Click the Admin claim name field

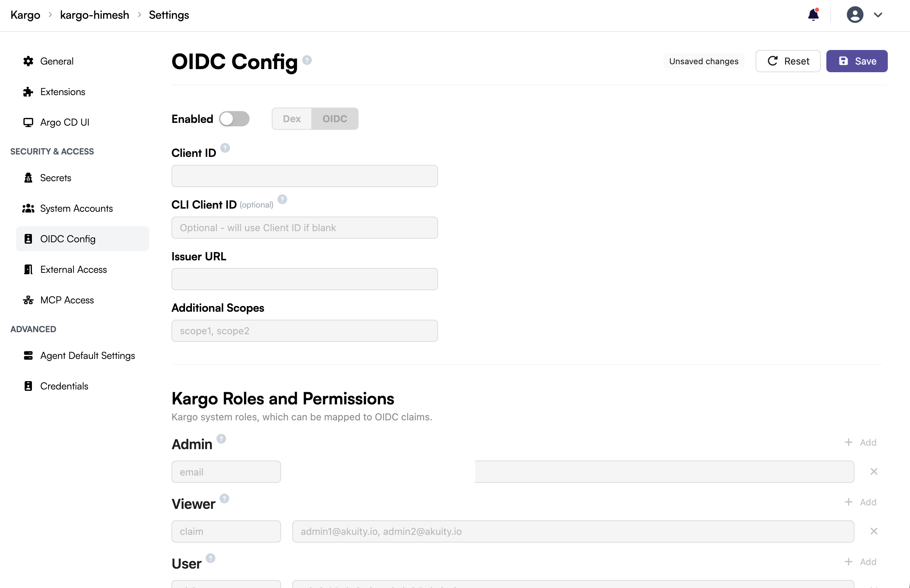point(226,472)
